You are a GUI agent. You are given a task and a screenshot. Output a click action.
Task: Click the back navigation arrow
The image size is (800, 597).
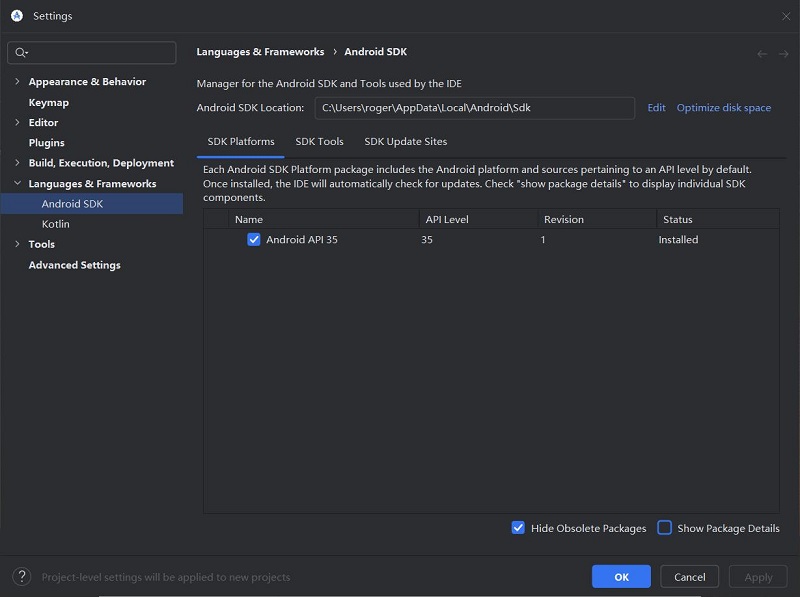[x=762, y=53]
